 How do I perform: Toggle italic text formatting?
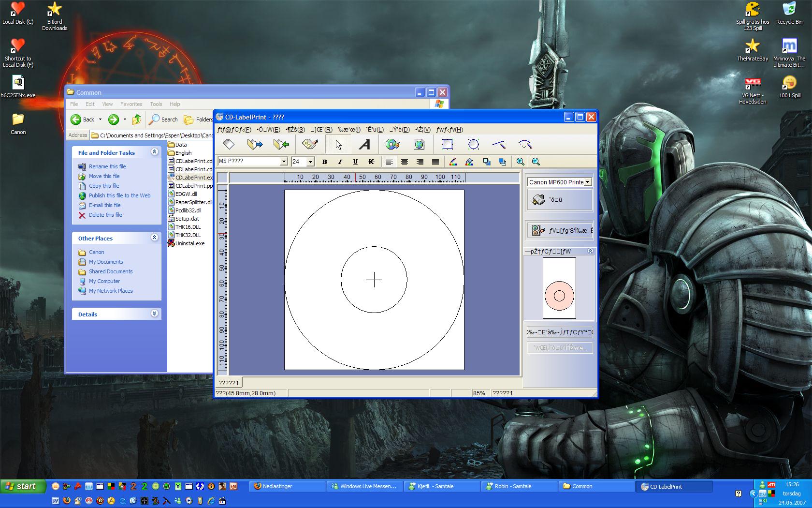[340, 162]
